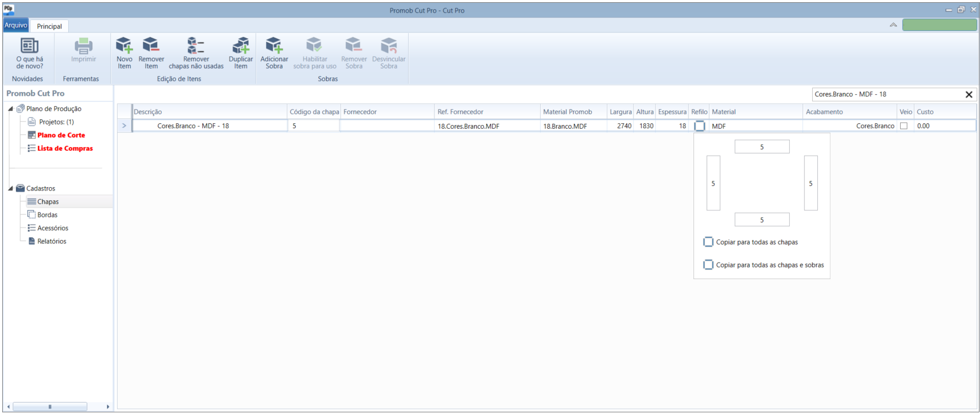Screen dimensions: 980x414
Task: Click the Imprimir printer icon
Action: [84, 46]
